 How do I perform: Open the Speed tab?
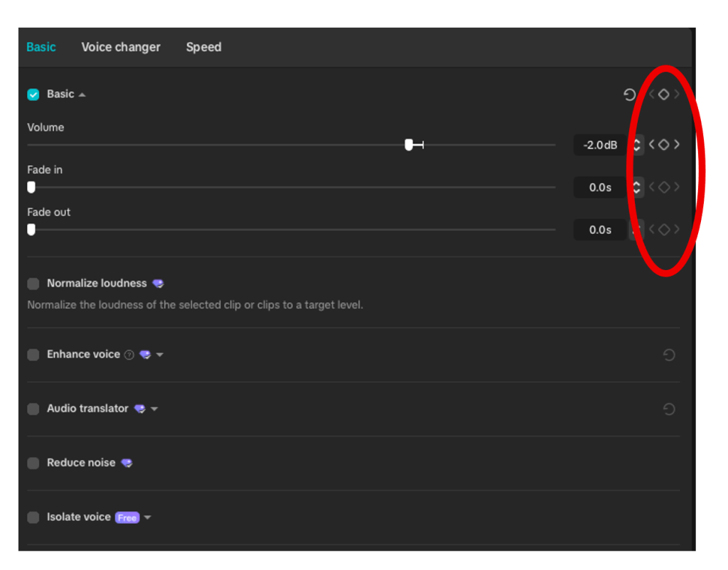pyautogui.click(x=203, y=47)
